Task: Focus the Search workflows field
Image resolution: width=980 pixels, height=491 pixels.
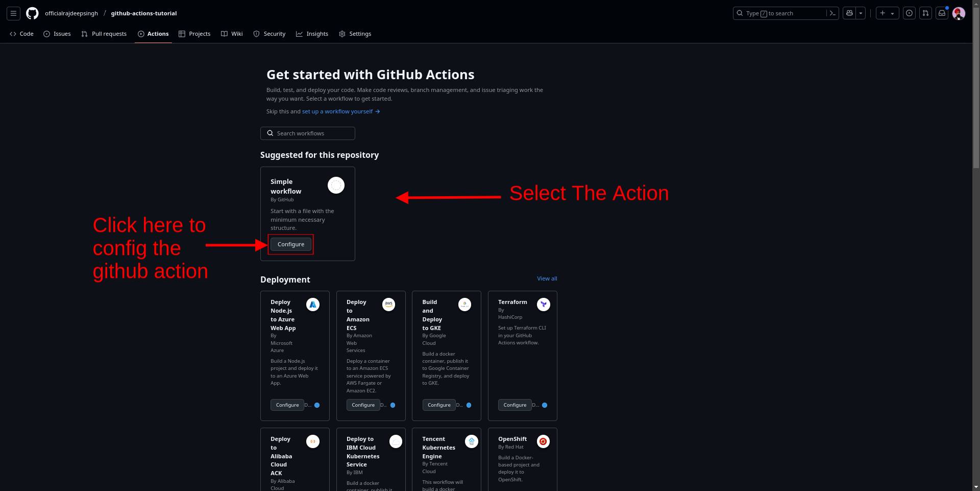Action: pyautogui.click(x=308, y=133)
